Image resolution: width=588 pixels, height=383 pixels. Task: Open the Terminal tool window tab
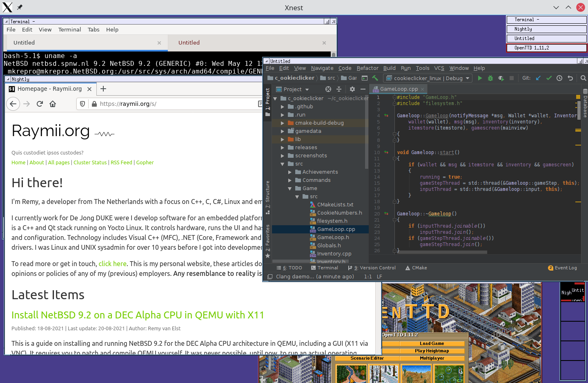click(328, 268)
